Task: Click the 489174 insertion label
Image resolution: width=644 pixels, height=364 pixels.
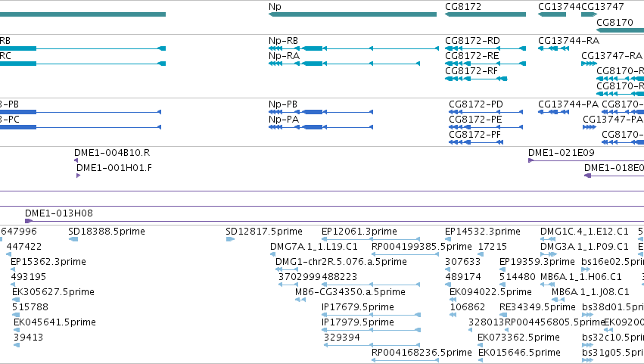Action: point(463,277)
